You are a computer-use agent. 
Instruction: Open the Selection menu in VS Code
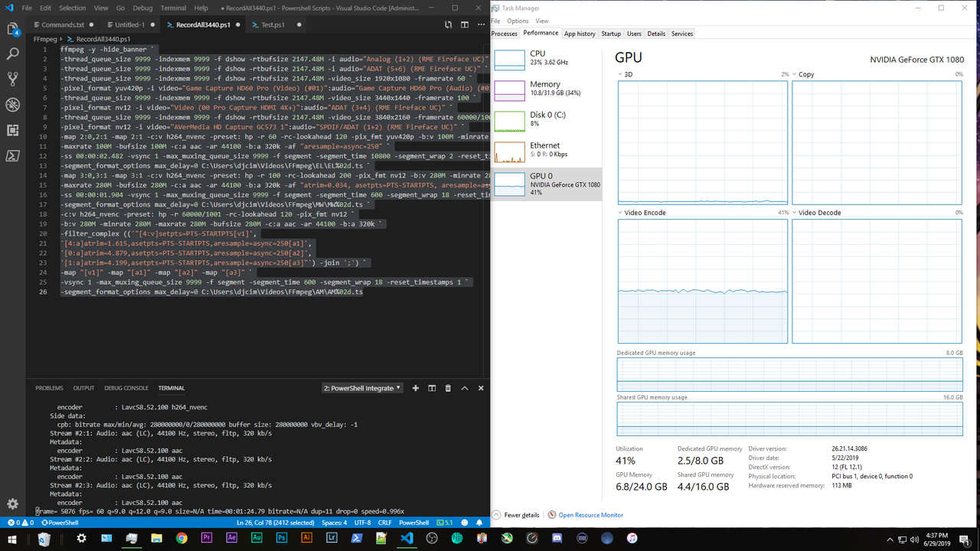tap(73, 8)
